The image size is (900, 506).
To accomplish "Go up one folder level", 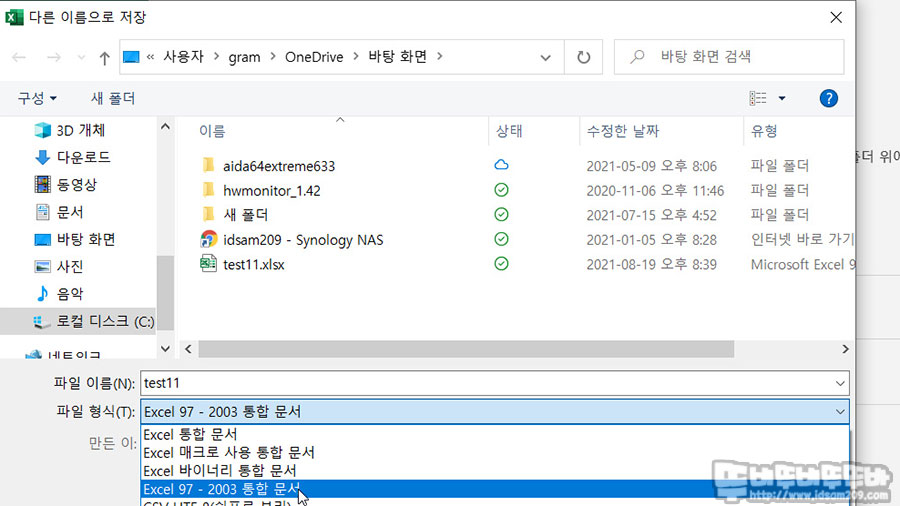I will tap(104, 57).
